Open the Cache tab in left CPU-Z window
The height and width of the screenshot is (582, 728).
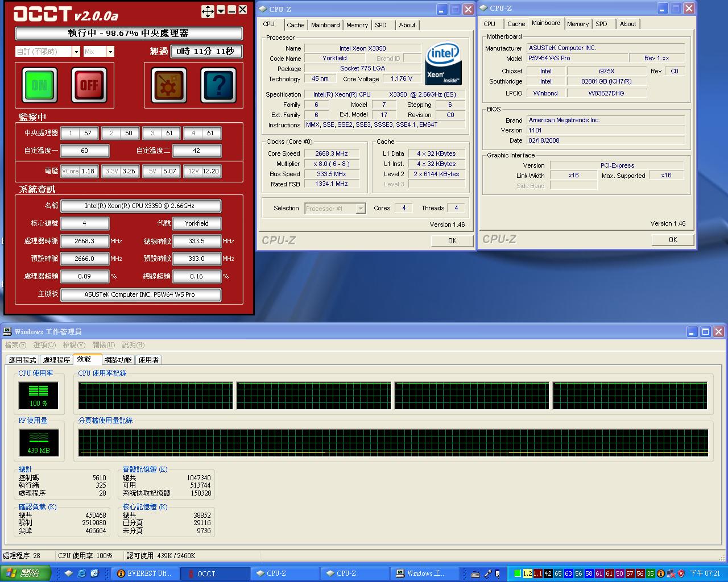click(295, 25)
